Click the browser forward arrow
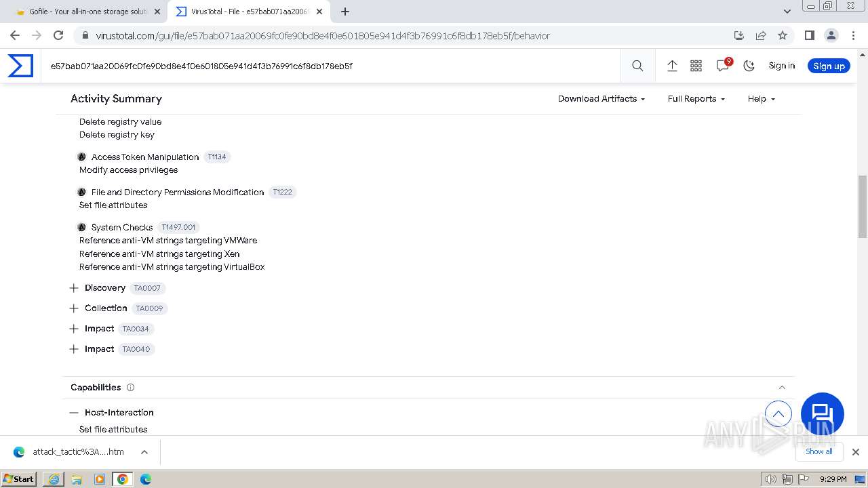 point(37,35)
